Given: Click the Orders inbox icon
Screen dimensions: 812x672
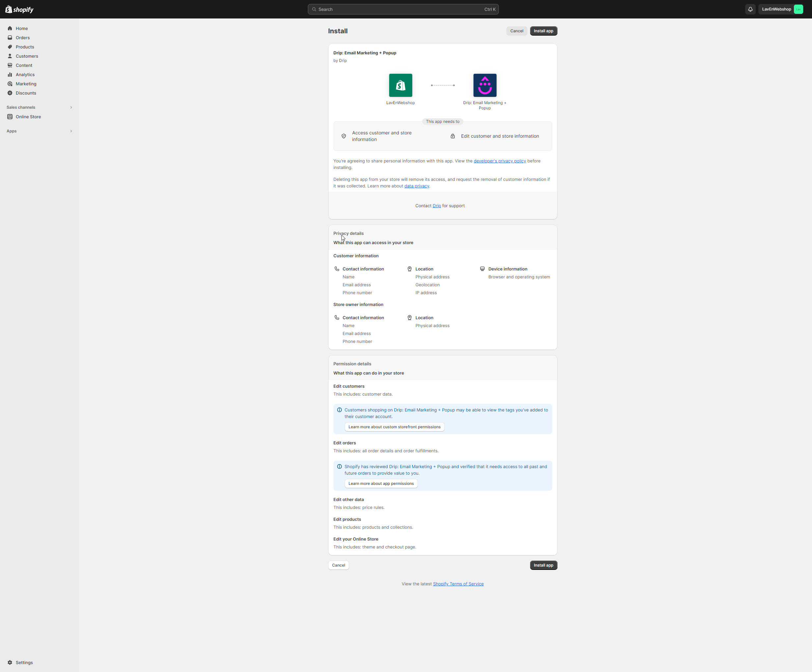Looking at the screenshot, I should click(x=10, y=38).
